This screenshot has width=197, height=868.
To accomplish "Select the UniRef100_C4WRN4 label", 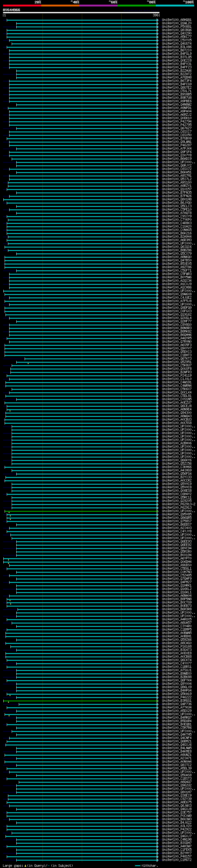I will coord(177,386).
